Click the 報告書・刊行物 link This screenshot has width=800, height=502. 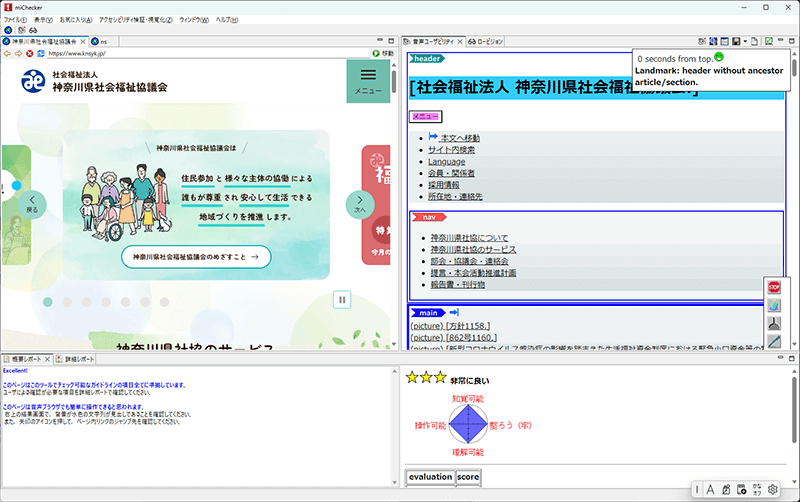click(458, 285)
